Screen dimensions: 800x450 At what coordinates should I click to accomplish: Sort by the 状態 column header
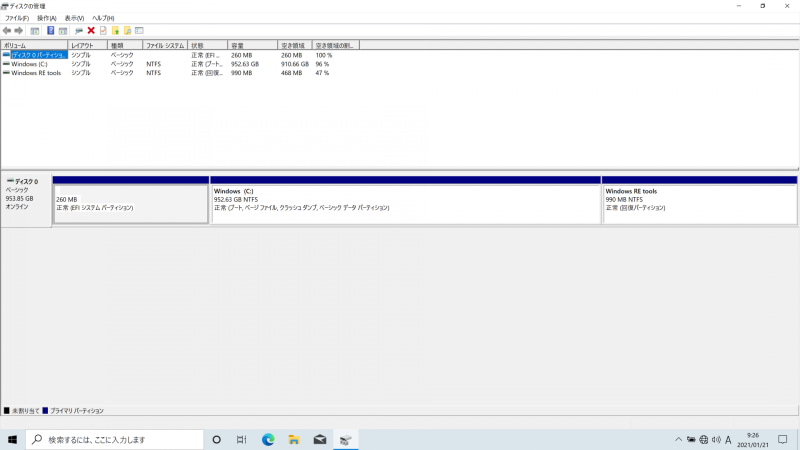coord(208,45)
